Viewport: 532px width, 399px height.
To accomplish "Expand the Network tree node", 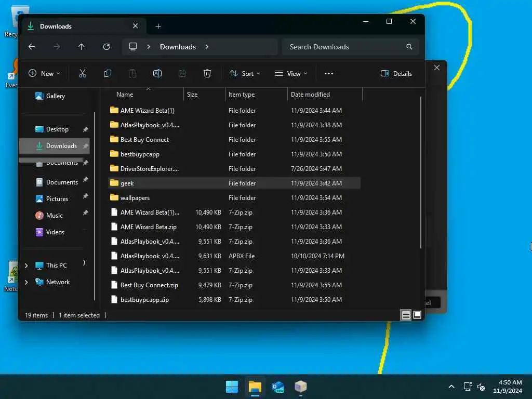I will 26,282.
